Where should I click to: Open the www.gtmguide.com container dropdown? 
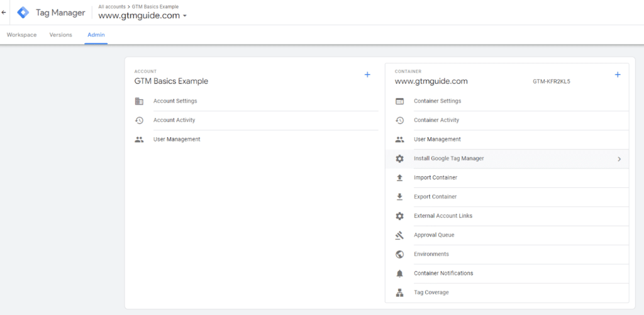coord(143,16)
